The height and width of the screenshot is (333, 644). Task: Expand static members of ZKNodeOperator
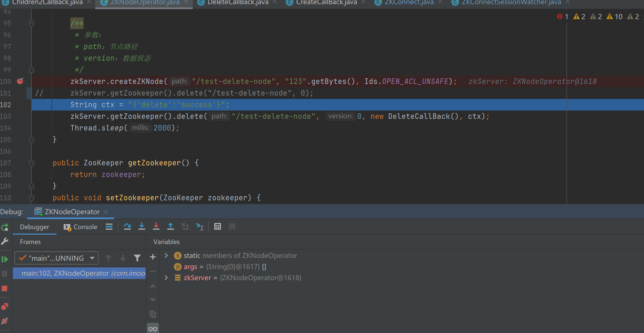click(x=166, y=255)
